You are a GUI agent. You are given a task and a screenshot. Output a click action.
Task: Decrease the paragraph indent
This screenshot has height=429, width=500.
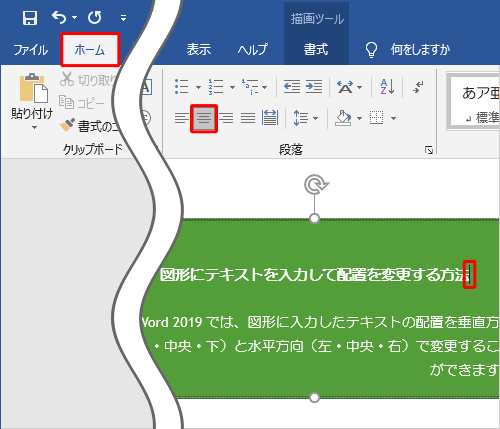292,87
